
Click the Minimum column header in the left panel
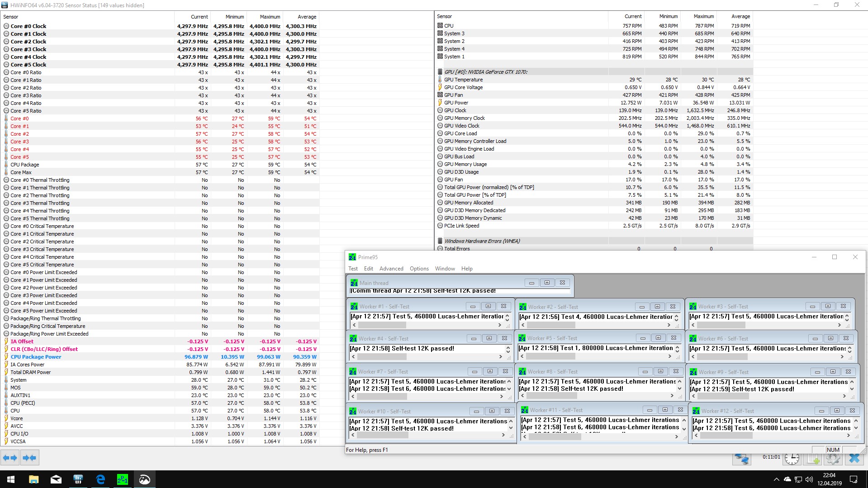tap(228, 17)
